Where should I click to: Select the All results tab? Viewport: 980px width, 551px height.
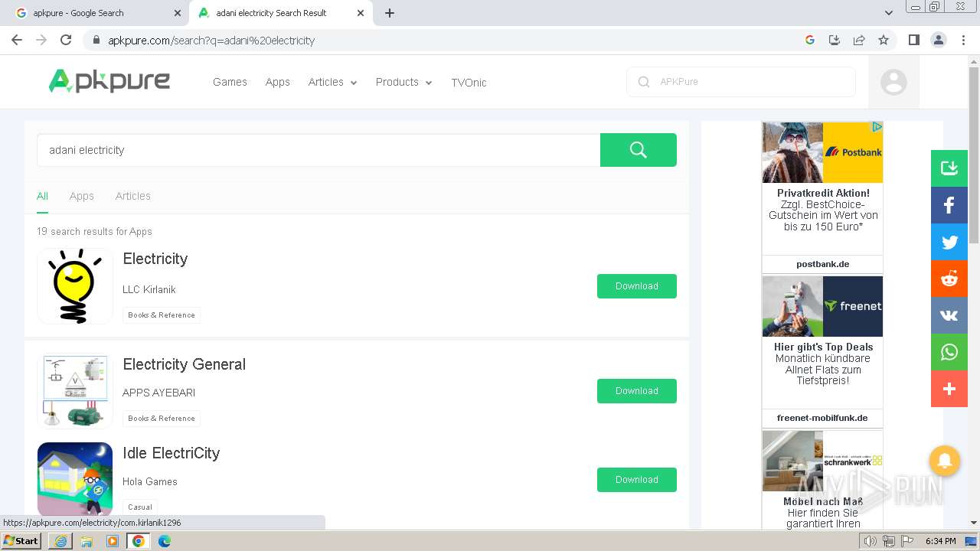pyautogui.click(x=42, y=196)
